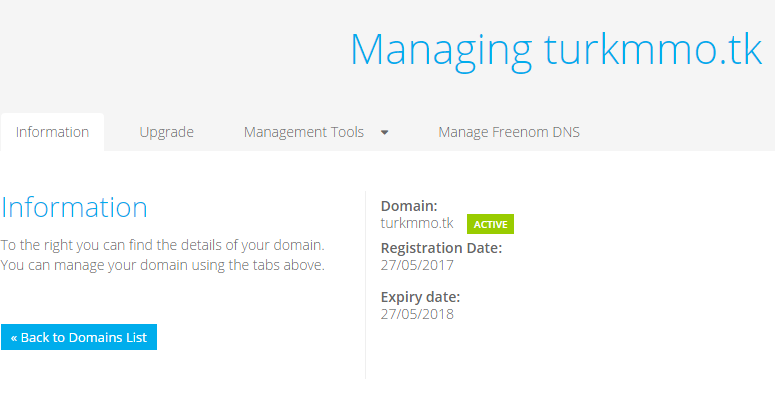Click the 'You can manage your domain' sentence
The image size is (775, 393).
coord(163,265)
